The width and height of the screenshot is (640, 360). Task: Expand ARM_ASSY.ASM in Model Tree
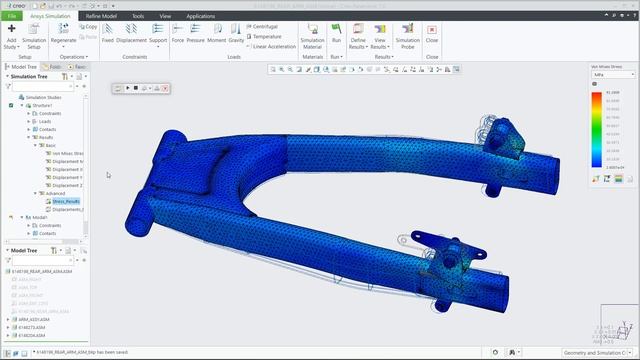[8, 320]
